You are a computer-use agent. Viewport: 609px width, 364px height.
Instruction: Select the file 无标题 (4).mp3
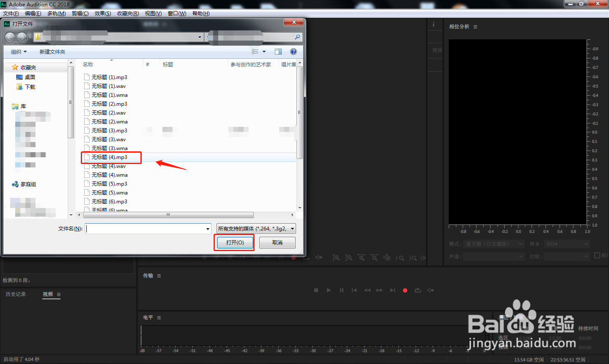coord(109,157)
